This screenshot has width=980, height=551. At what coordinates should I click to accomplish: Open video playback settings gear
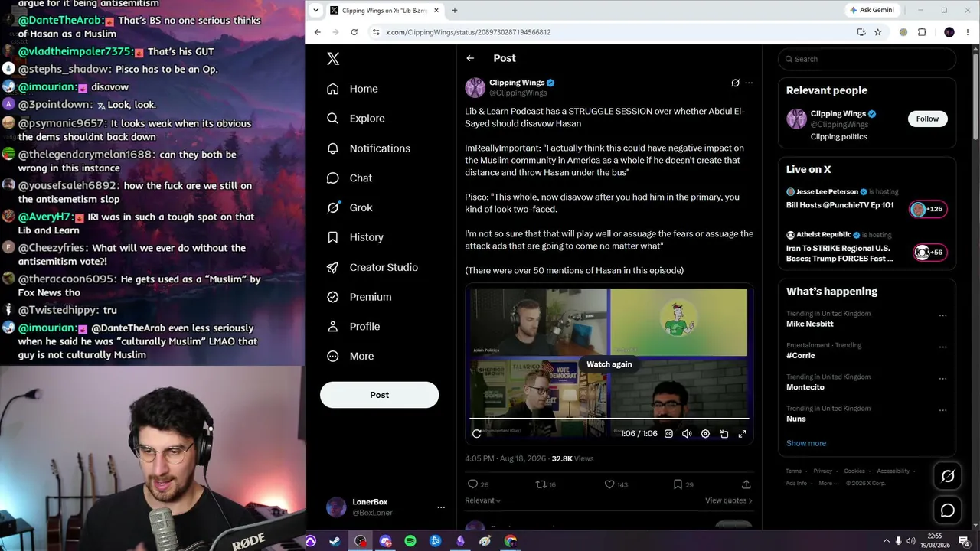705,434
